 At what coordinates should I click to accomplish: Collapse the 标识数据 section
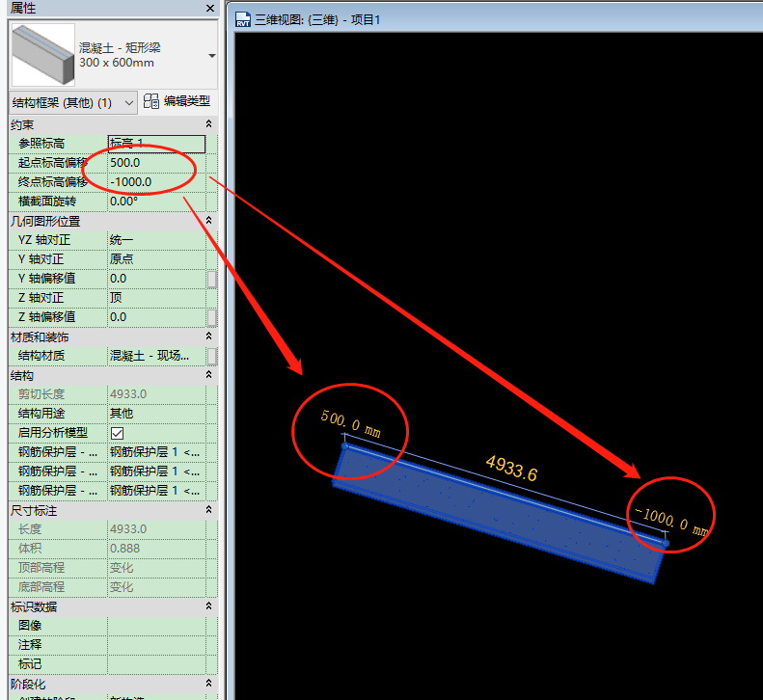[208, 606]
